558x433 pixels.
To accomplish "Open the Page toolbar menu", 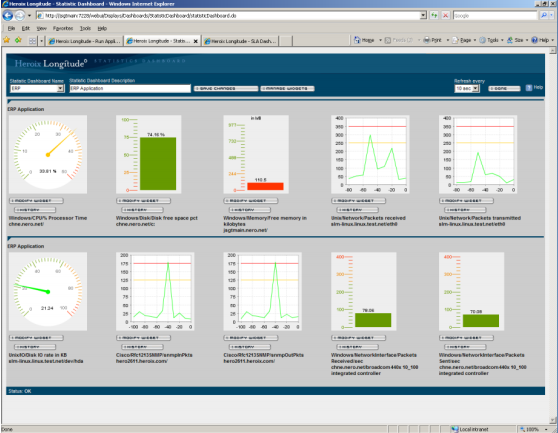I will pyautogui.click(x=462, y=40).
